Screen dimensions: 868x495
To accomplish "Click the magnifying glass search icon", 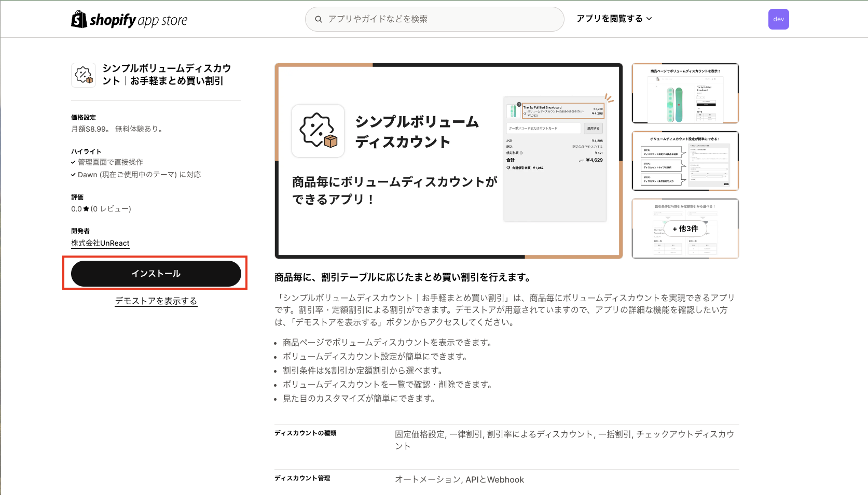I will click(319, 19).
